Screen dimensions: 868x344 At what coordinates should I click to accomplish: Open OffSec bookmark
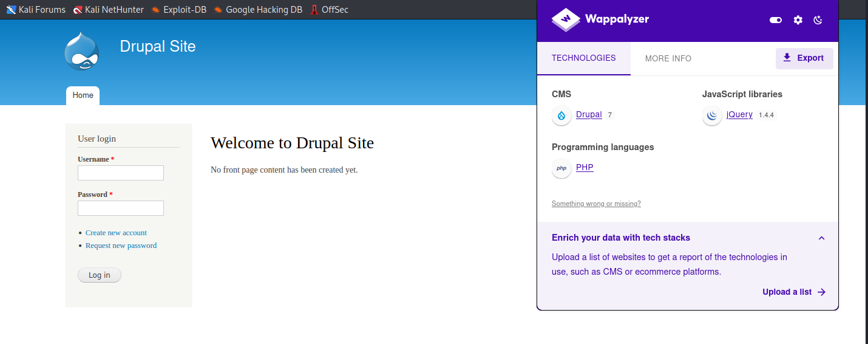(329, 10)
